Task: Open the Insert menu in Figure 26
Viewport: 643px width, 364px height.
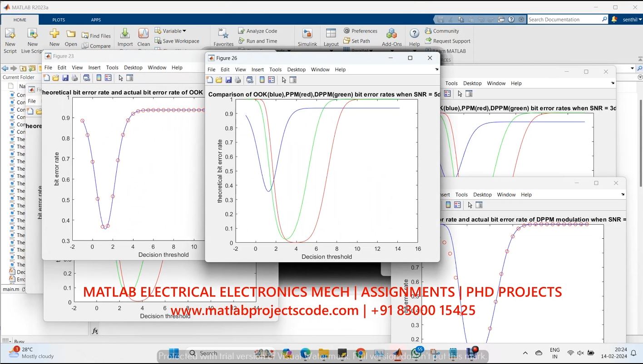Action: (257, 69)
